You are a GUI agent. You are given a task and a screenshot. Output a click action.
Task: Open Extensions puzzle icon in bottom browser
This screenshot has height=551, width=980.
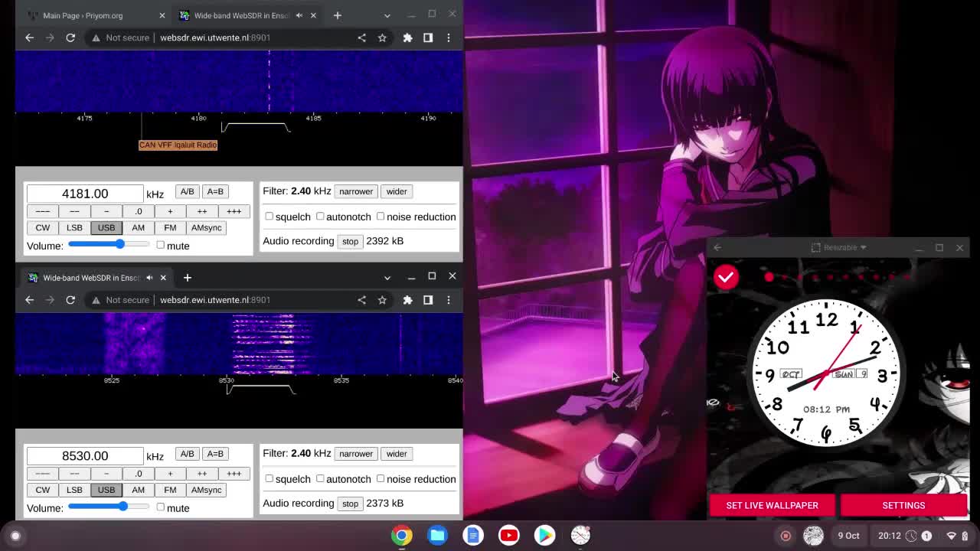407,300
